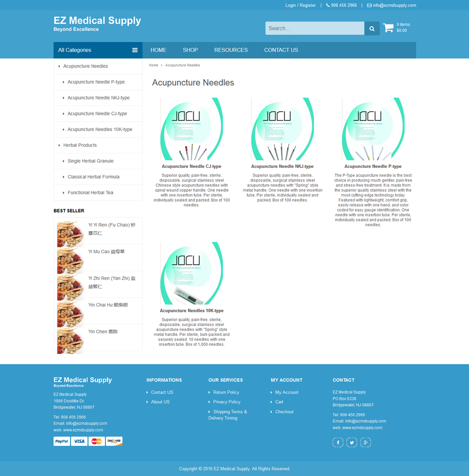
Task: Select Acupuncture Needle NKJ-type in sidebar
Action: 98,98
